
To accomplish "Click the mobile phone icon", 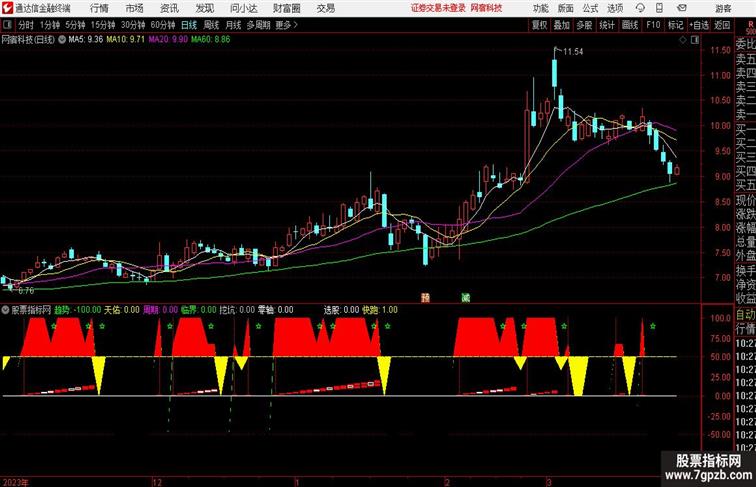I will click(660, 8).
